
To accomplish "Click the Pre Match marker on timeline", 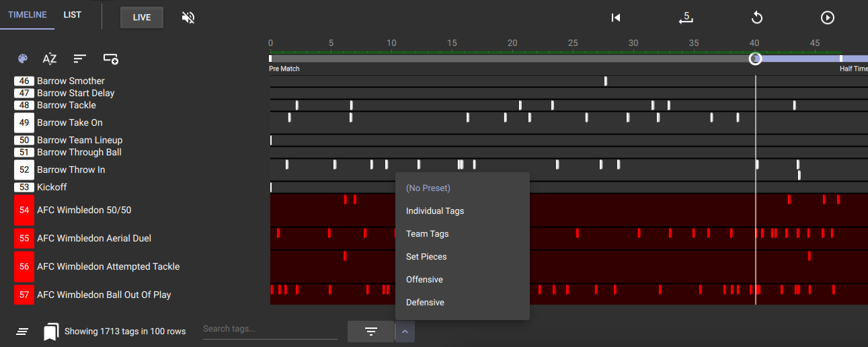I will (270, 59).
